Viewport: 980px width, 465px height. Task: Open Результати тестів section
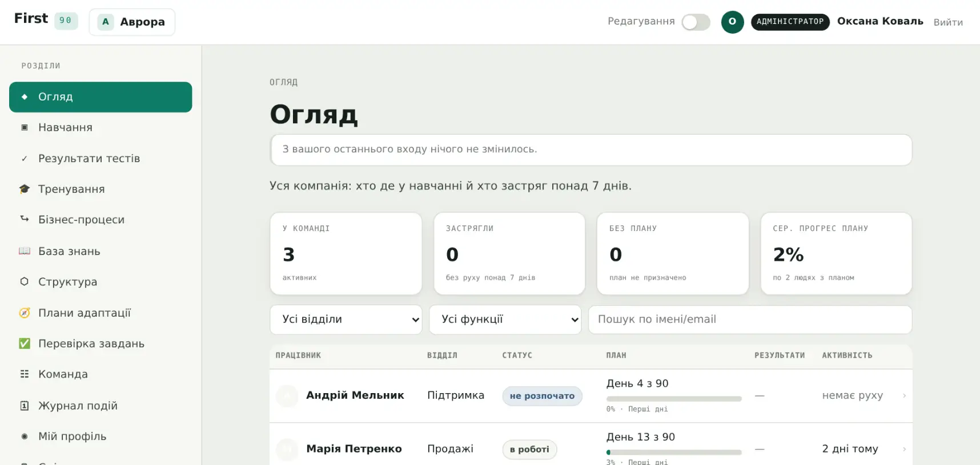101,159
